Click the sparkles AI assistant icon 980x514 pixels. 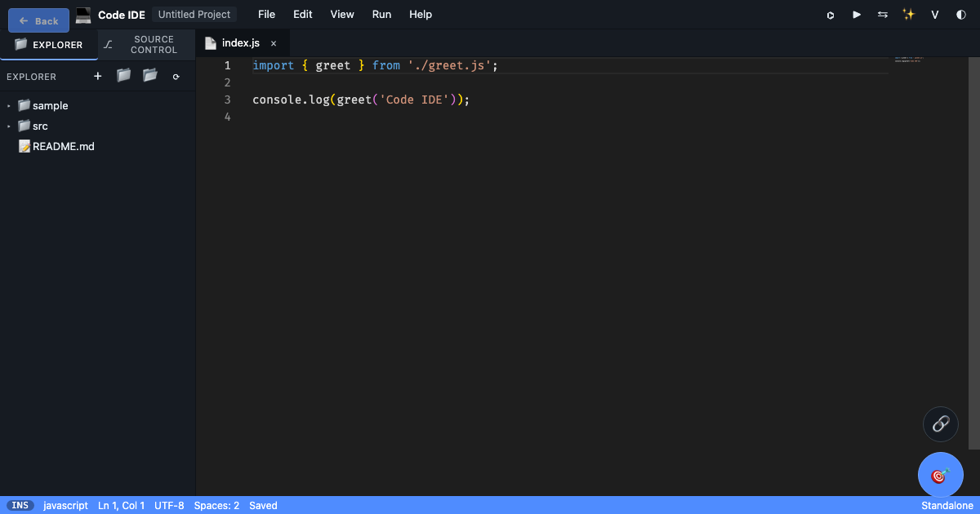pos(909,15)
